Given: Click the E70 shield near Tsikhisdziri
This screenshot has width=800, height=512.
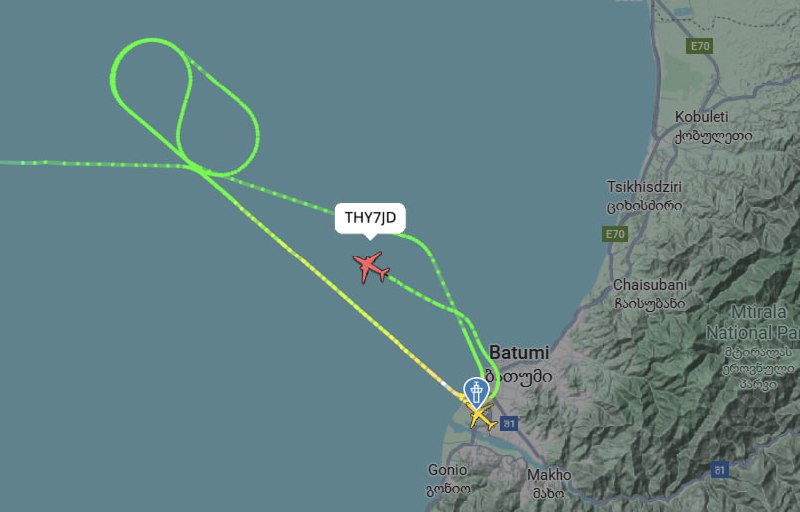Looking at the screenshot, I should (x=615, y=234).
